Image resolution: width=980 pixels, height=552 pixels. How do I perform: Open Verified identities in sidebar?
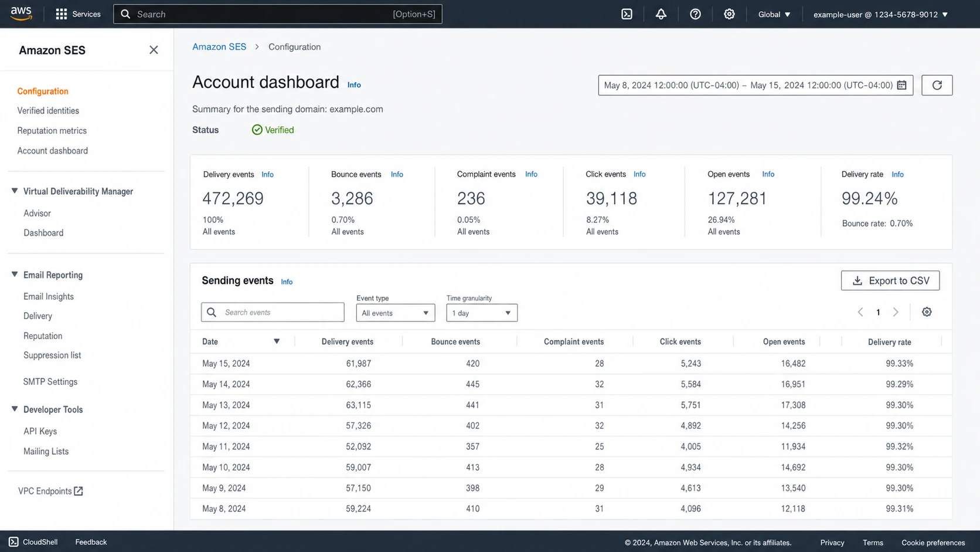pyautogui.click(x=48, y=110)
